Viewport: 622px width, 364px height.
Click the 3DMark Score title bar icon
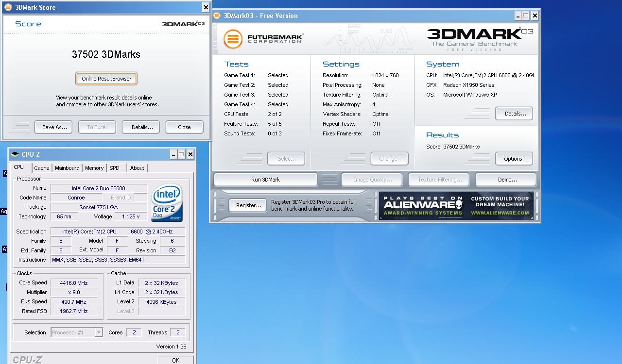[x=8, y=7]
